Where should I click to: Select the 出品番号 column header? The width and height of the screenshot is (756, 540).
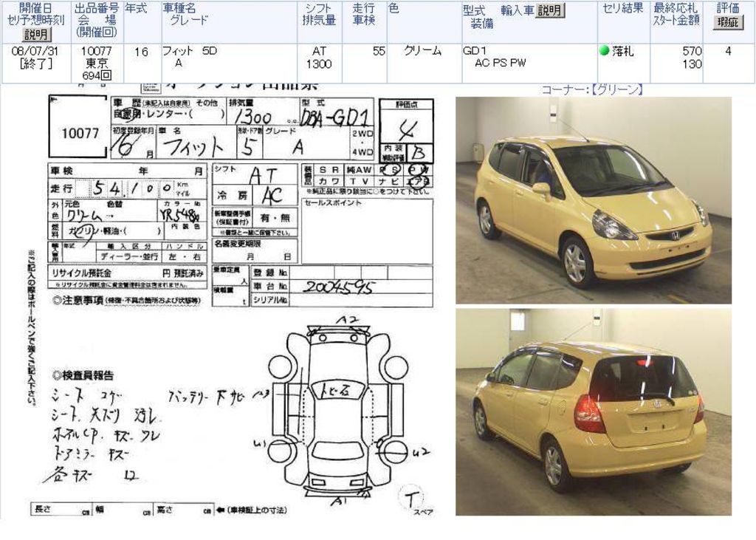click(x=96, y=21)
